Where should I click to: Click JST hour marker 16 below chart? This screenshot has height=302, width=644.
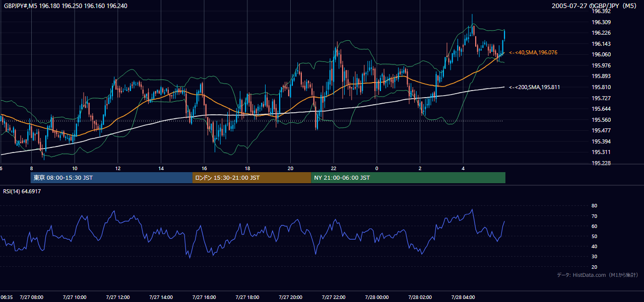(204, 168)
